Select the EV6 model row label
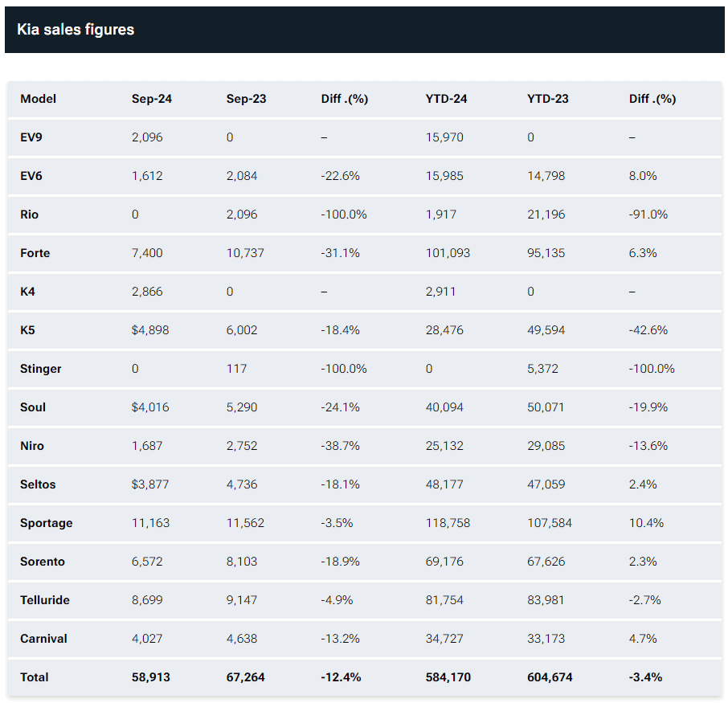728x703 pixels. (31, 176)
